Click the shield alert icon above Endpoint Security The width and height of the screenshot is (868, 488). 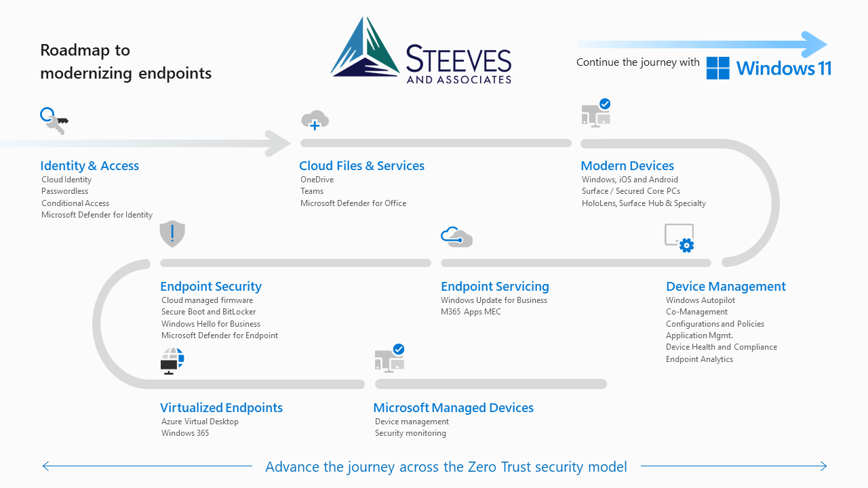(172, 234)
